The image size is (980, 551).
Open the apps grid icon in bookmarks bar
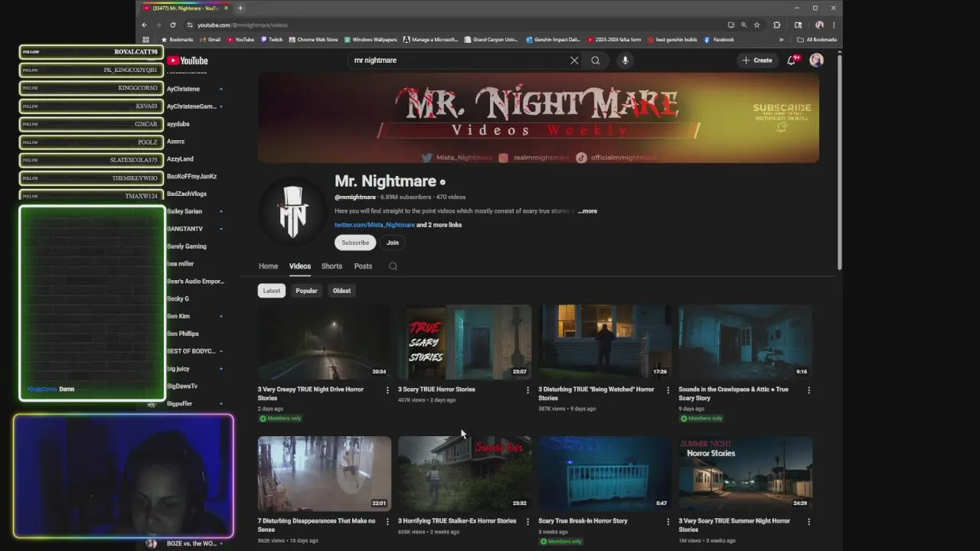point(146,40)
